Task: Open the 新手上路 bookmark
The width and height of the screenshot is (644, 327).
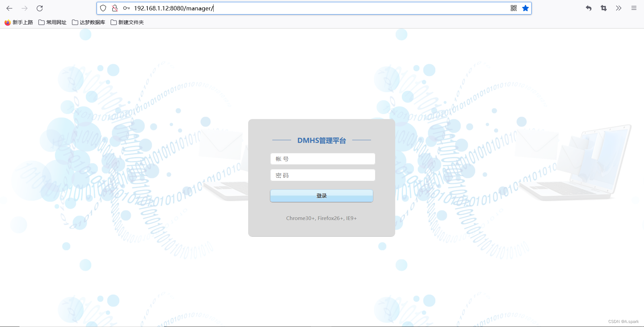Action: coord(19,22)
